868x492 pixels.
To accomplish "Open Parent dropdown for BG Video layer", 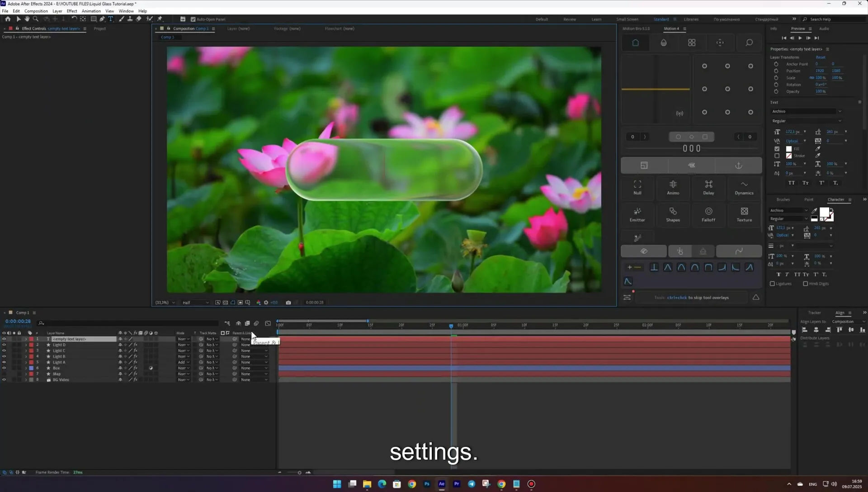I will [254, 380].
